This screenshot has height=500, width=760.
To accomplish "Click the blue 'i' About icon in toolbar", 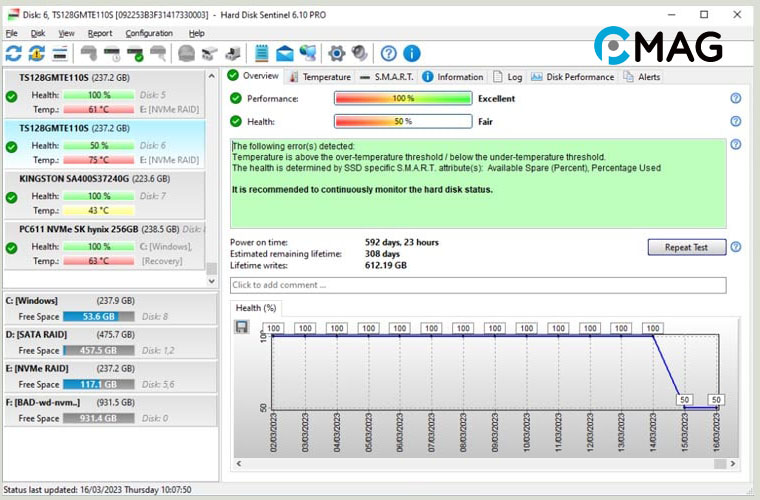I will point(411,54).
